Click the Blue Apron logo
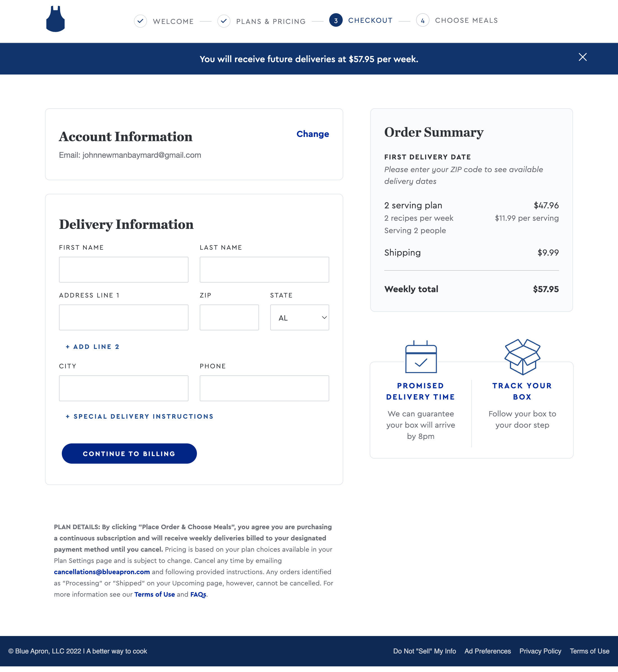This screenshot has height=672, width=618. [55, 20]
